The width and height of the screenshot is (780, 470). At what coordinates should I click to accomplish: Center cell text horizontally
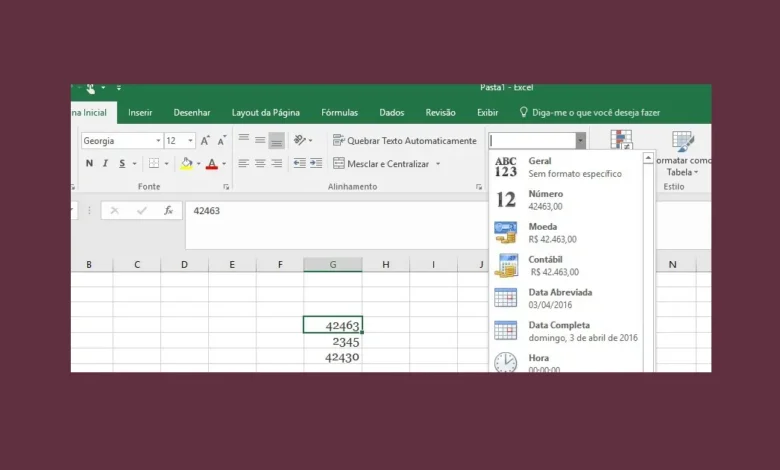(260, 163)
